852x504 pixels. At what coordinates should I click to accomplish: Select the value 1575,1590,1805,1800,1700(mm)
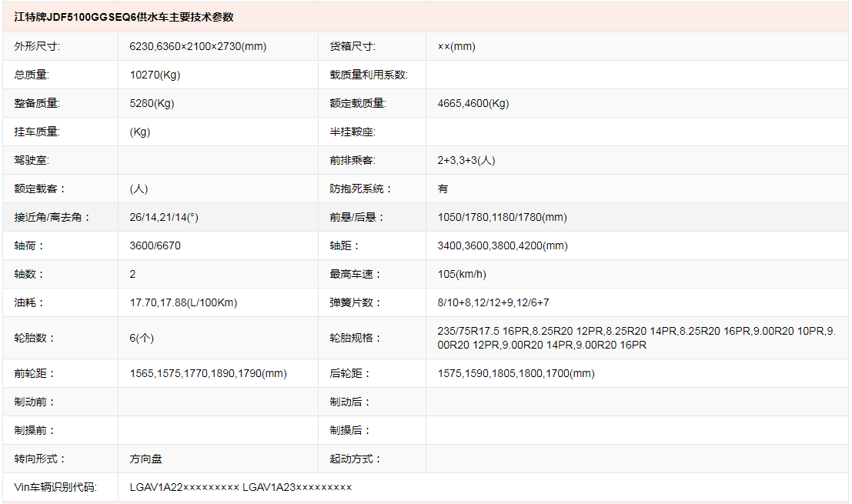click(516, 374)
